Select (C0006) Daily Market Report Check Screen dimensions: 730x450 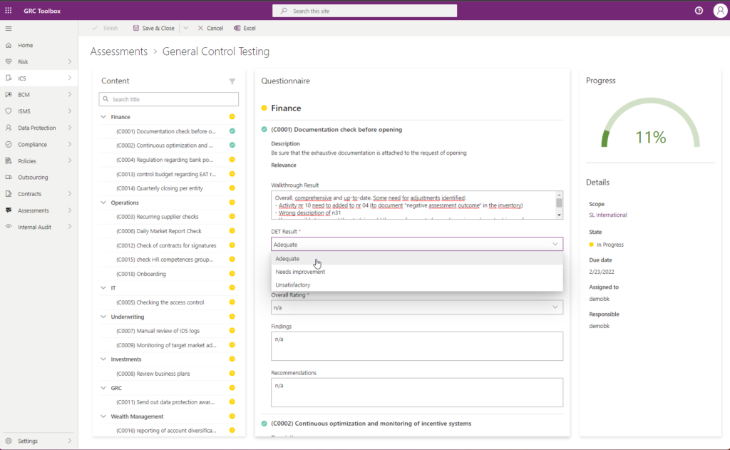tap(159, 231)
